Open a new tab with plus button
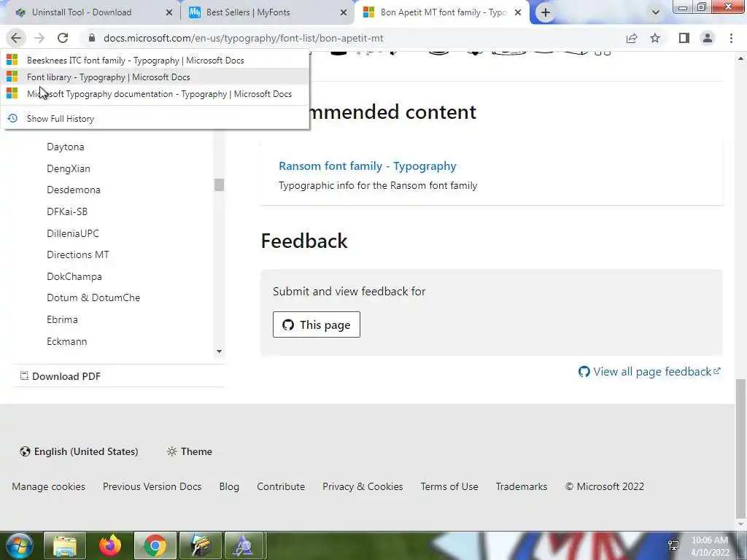This screenshot has width=747, height=560. point(546,12)
